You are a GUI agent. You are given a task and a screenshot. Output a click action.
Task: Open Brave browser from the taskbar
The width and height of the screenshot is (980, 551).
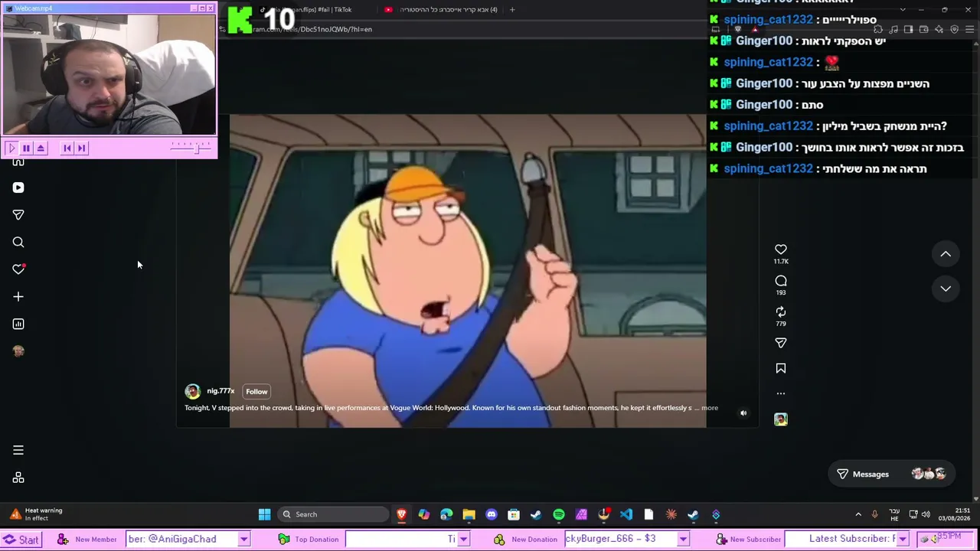(401, 514)
